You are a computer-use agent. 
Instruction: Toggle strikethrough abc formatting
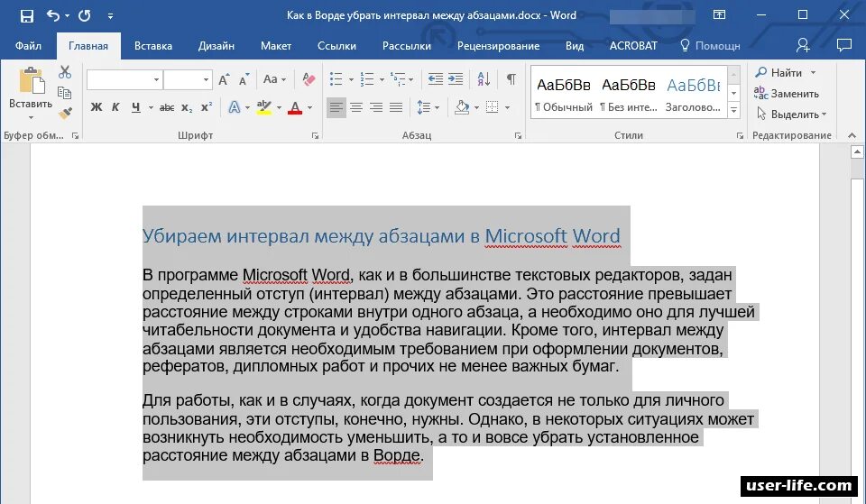167,107
